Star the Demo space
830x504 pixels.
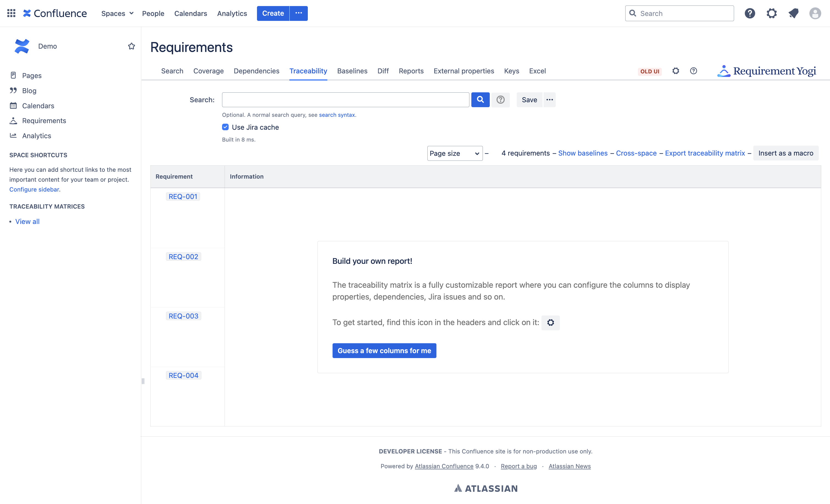pos(131,46)
